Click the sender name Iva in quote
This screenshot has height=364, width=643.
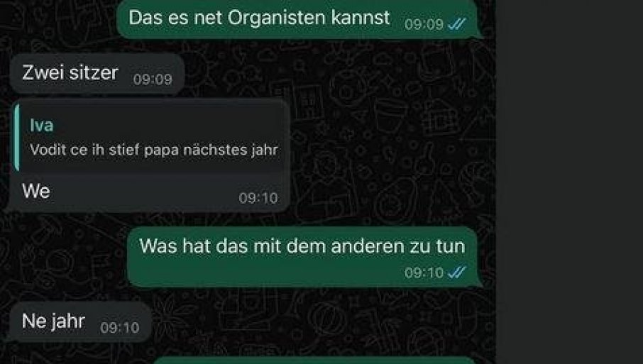tap(41, 126)
